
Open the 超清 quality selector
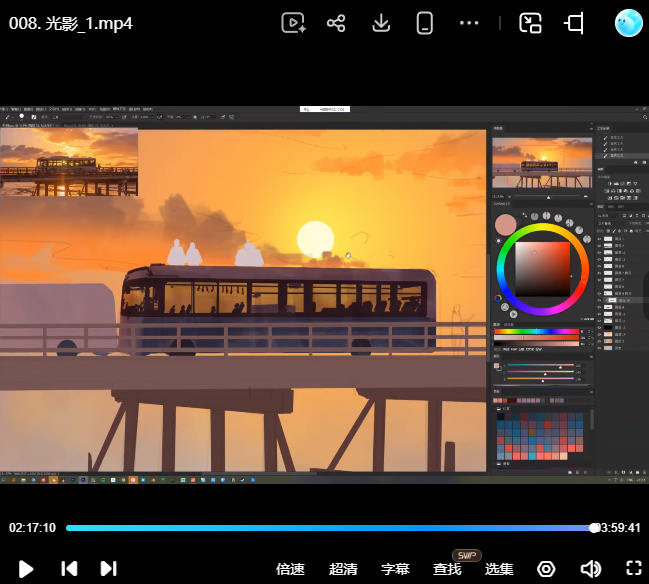pyautogui.click(x=343, y=569)
